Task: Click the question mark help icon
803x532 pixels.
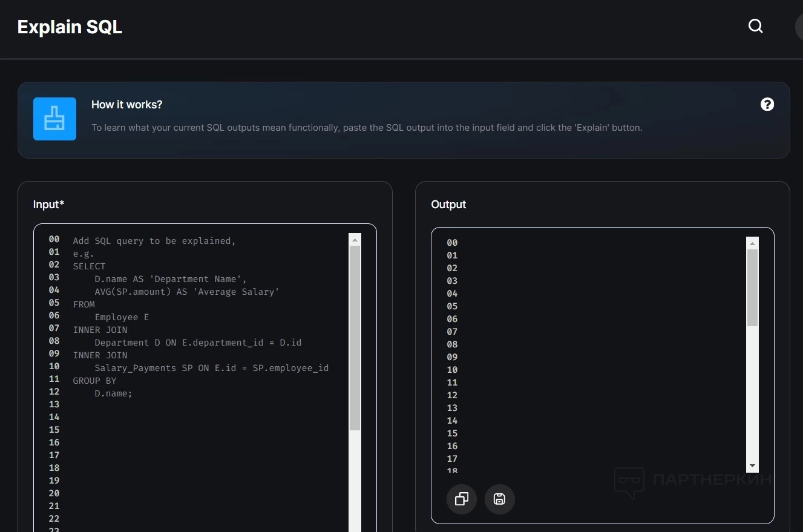Action: pos(767,104)
